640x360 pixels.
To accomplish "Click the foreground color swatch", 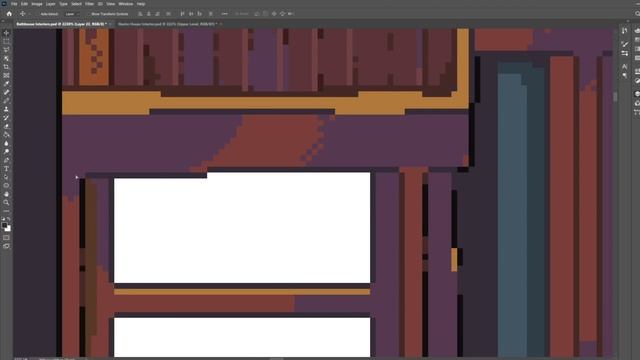I will (x=4, y=225).
